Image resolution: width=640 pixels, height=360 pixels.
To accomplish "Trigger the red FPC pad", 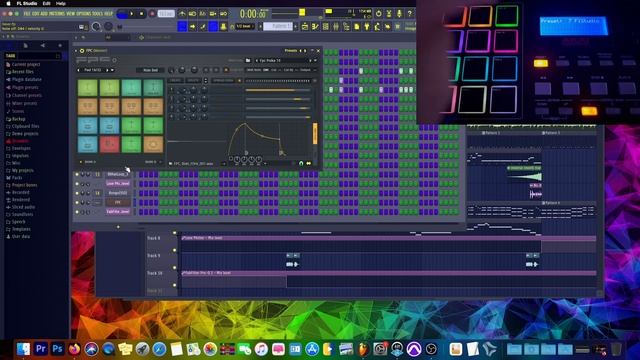I will [109, 144].
